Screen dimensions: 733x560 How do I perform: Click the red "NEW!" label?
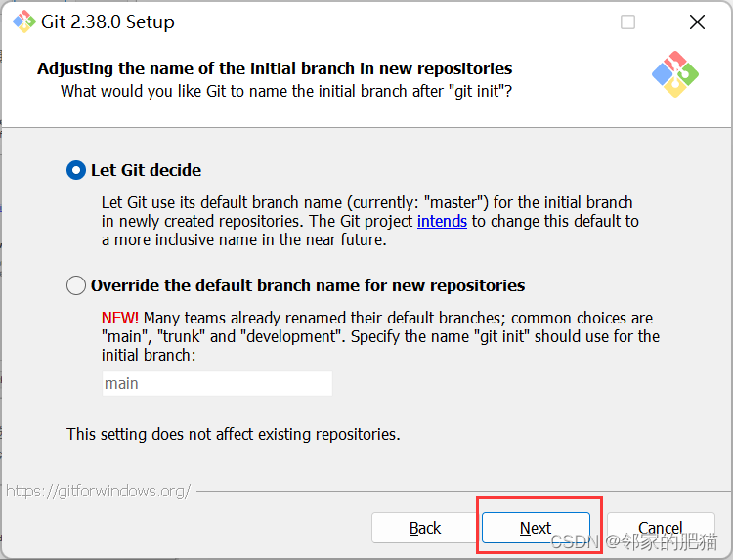coord(120,318)
